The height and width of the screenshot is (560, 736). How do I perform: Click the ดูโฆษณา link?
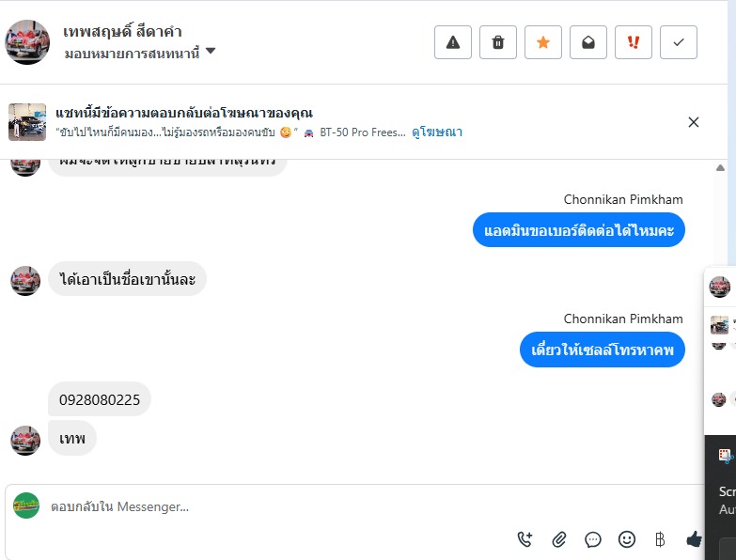click(x=437, y=132)
